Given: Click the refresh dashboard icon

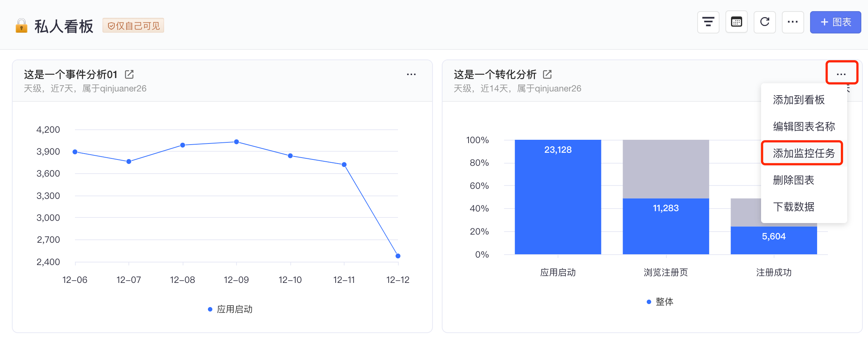Looking at the screenshot, I should (x=764, y=22).
